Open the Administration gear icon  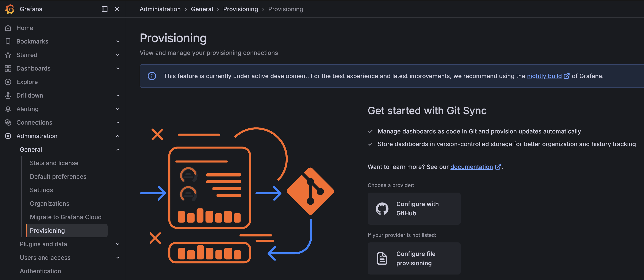8,136
